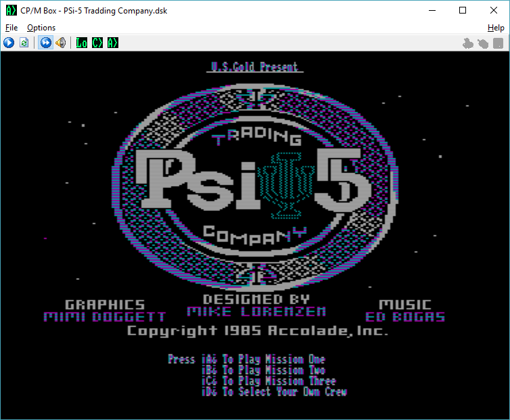The width and height of the screenshot is (510, 420).
Task: Toggle sound with the speaker icon
Action: [61, 43]
